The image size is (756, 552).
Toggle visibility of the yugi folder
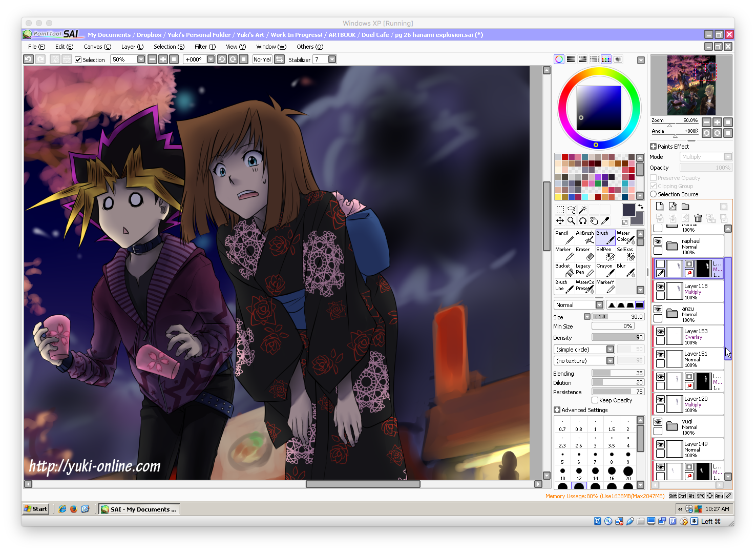click(x=658, y=422)
